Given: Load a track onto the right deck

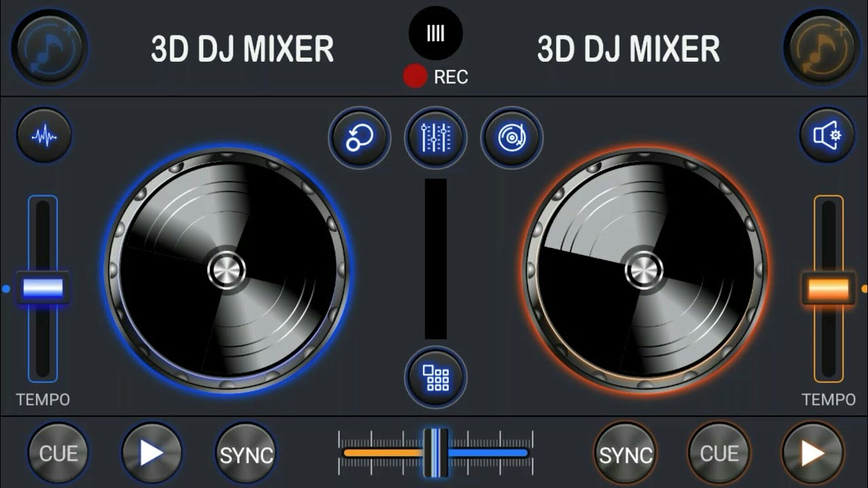Looking at the screenshot, I should (x=820, y=47).
